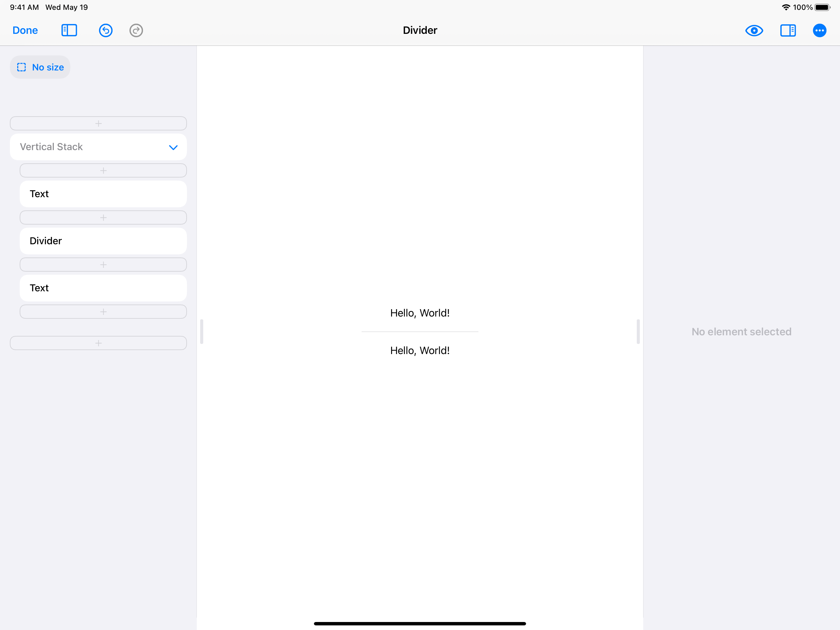
Task: Click the bottom-most add element slot
Action: coord(98,343)
